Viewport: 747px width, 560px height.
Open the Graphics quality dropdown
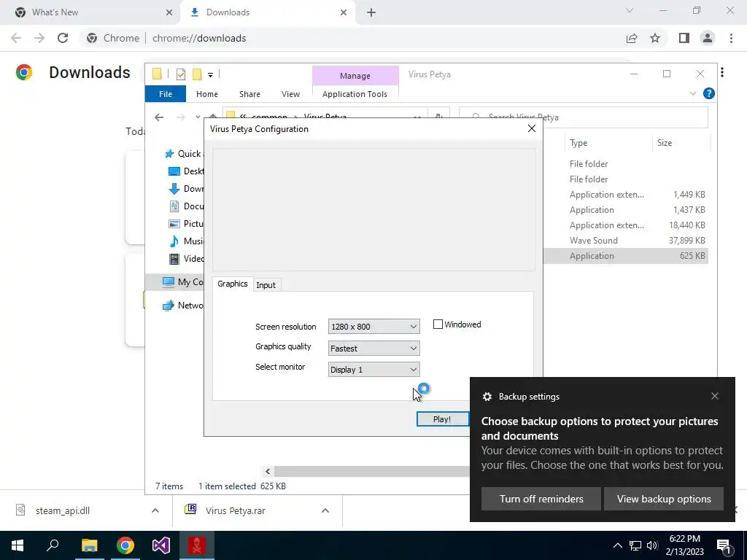(x=373, y=348)
